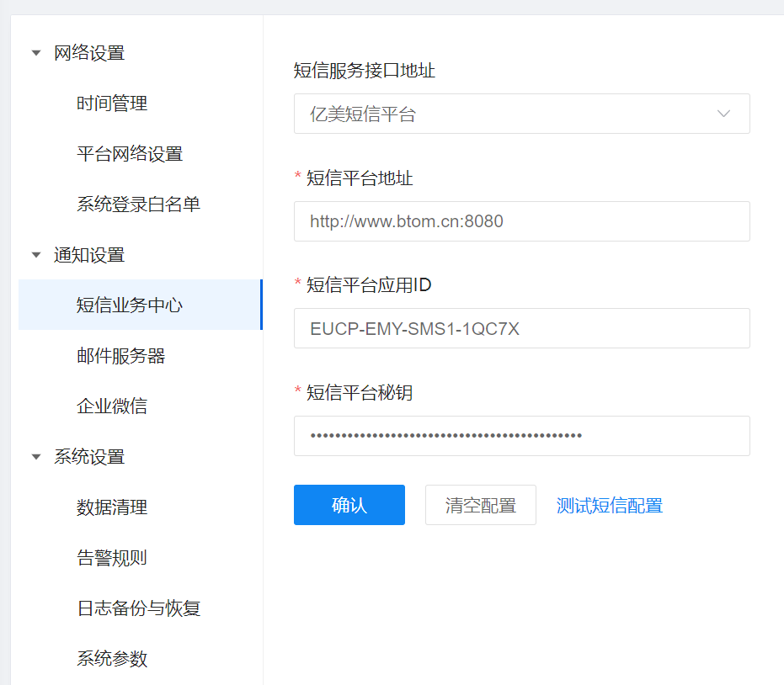Focus the 短信平台秘钥 password field

521,436
